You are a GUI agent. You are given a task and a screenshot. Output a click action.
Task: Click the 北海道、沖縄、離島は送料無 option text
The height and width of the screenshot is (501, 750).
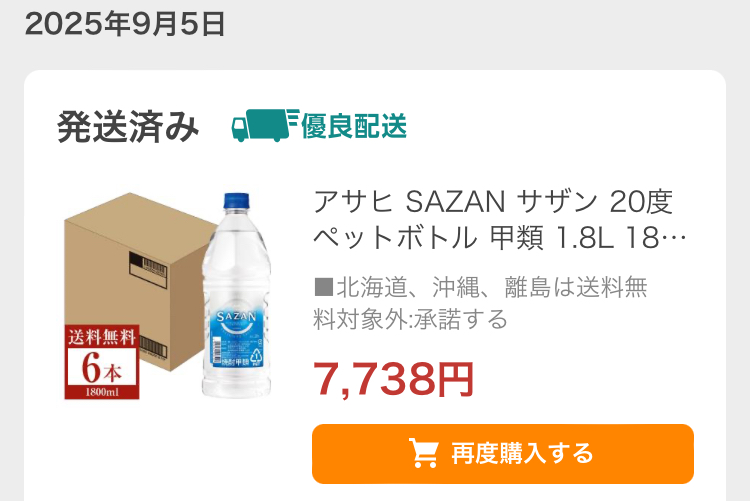tap(492, 287)
